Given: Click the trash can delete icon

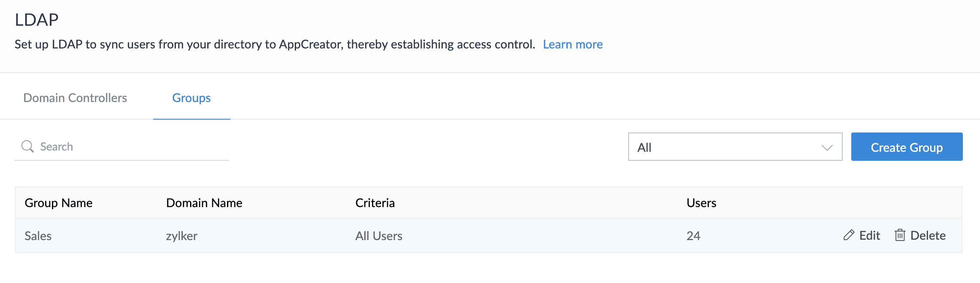Looking at the screenshot, I should (900, 235).
